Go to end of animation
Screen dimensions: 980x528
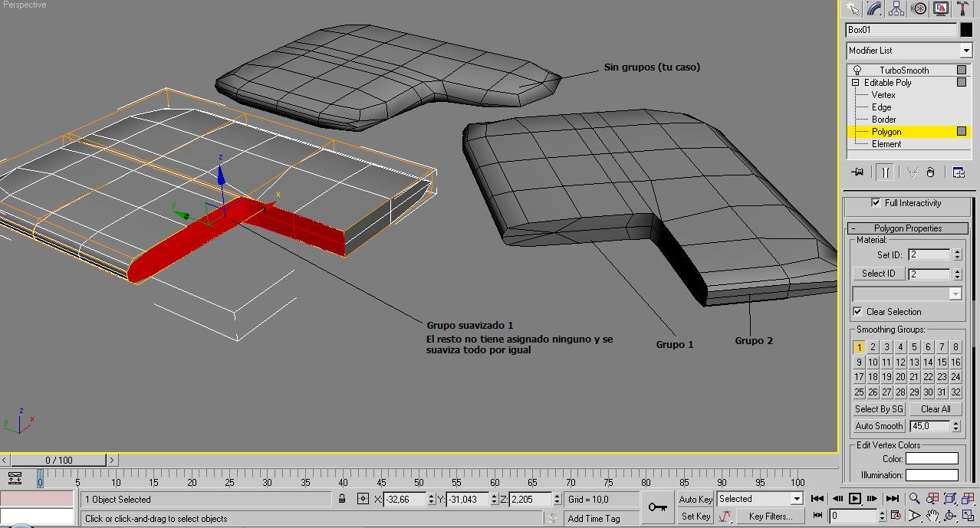[x=893, y=499]
